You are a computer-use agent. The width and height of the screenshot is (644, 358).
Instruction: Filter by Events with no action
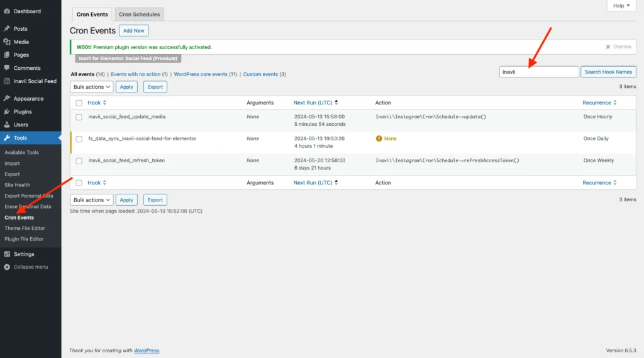(136, 74)
